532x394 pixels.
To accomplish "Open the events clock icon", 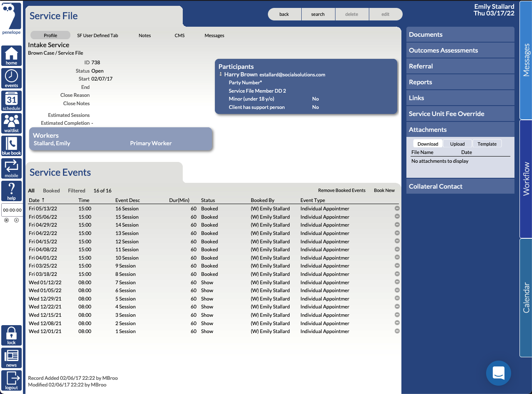I will click(11, 78).
